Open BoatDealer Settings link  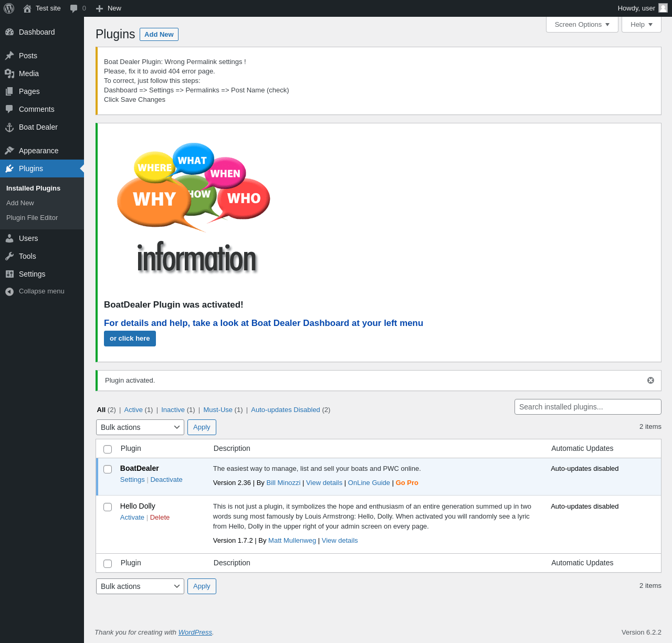pyautogui.click(x=132, y=480)
